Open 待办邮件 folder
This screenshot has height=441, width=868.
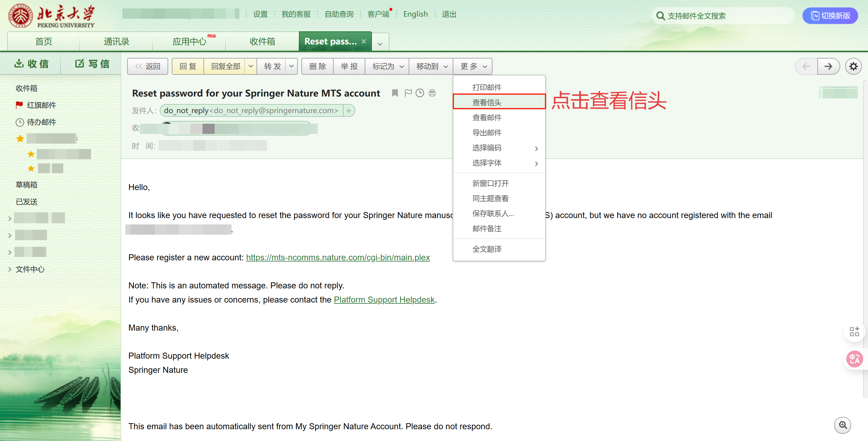pyautogui.click(x=36, y=122)
